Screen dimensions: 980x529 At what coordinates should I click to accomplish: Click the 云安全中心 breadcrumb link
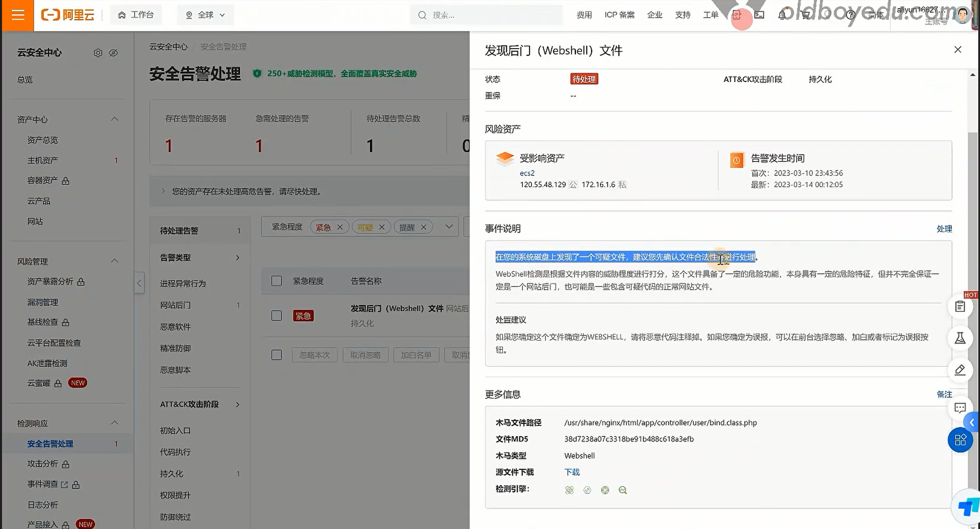click(169, 47)
